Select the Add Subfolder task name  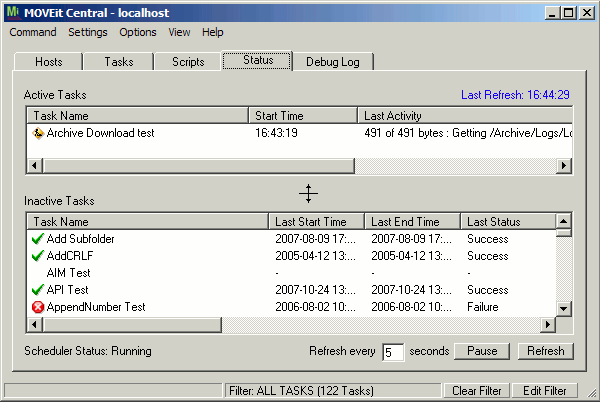click(x=80, y=239)
